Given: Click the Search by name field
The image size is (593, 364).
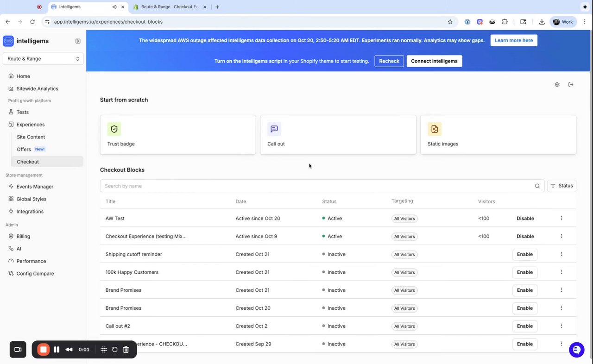Looking at the screenshot, I should pos(322,186).
